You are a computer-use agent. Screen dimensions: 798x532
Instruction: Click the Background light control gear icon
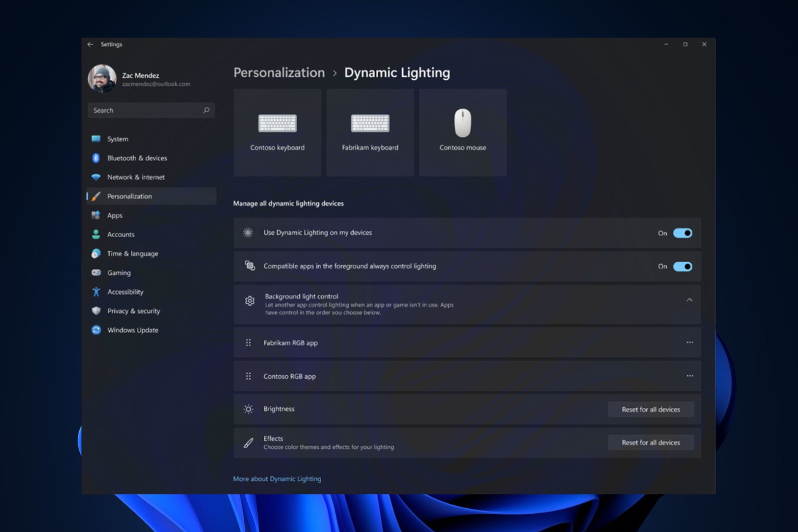coord(249,301)
